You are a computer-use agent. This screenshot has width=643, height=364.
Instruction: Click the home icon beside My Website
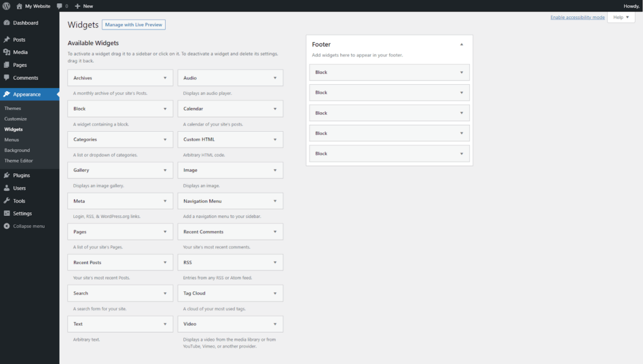pos(19,6)
